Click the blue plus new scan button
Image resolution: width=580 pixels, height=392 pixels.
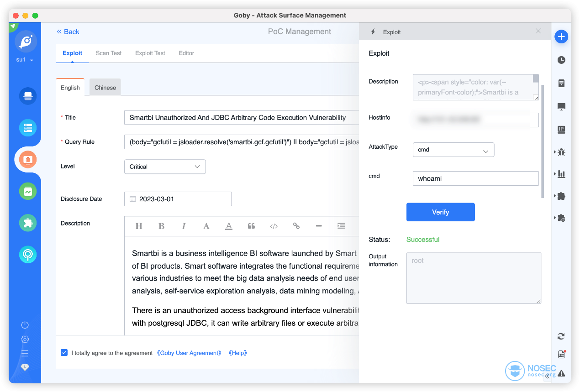(561, 37)
